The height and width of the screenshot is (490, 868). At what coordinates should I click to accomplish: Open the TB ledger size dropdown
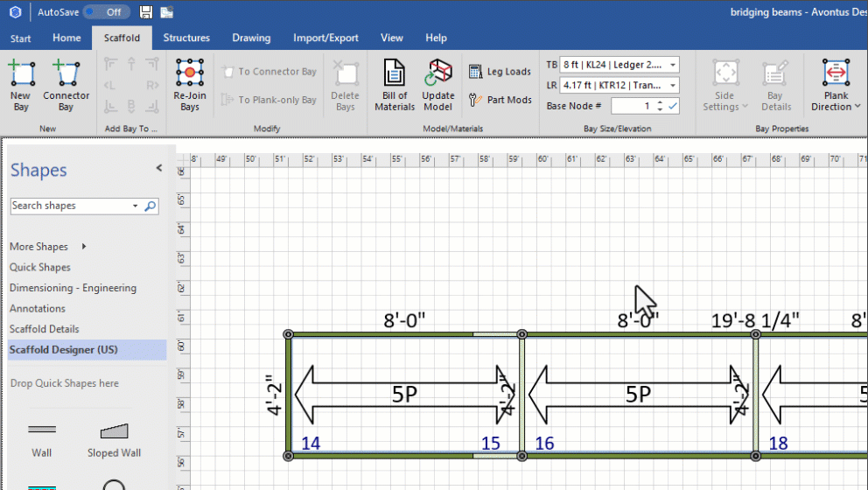coord(672,65)
